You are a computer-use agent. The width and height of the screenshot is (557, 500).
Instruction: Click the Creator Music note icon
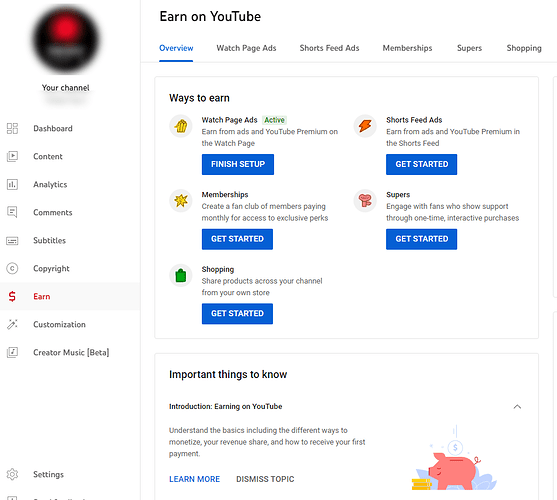tap(12, 352)
